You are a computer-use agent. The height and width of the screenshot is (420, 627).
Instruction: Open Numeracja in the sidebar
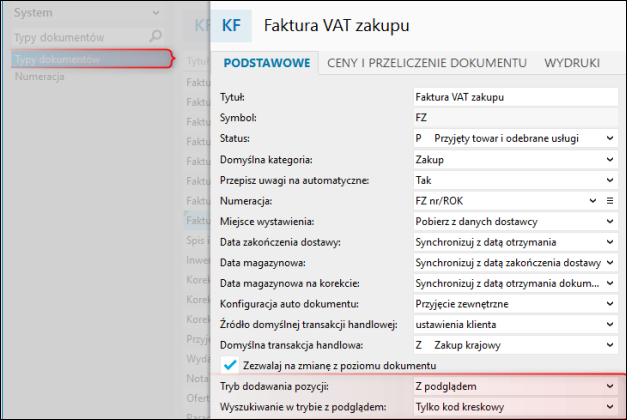(x=40, y=76)
